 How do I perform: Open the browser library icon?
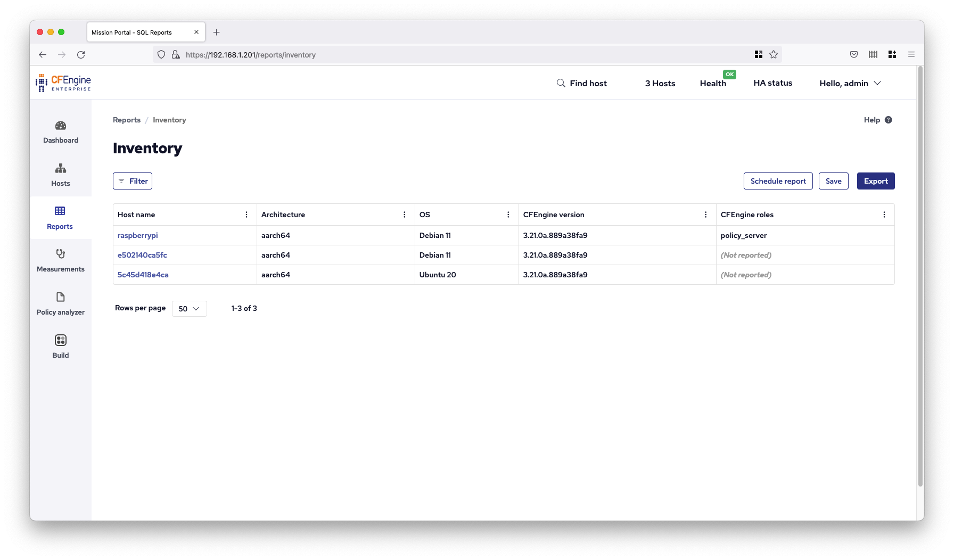873,54
